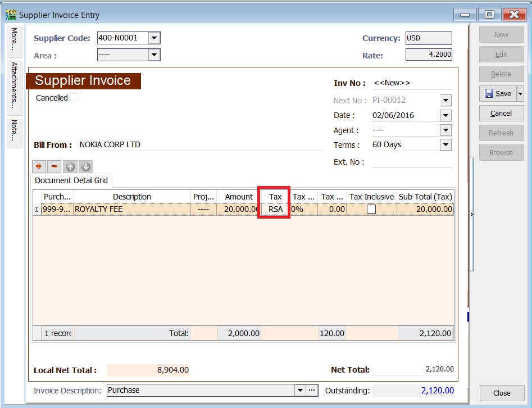
Task: Open the Supplier Code dropdown
Action: [x=154, y=38]
